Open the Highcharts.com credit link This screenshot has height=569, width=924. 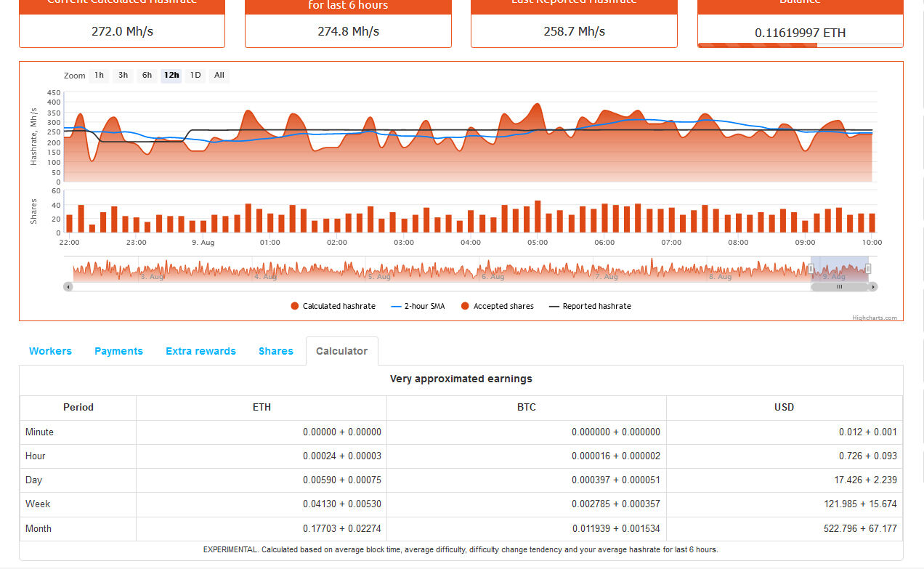click(875, 318)
